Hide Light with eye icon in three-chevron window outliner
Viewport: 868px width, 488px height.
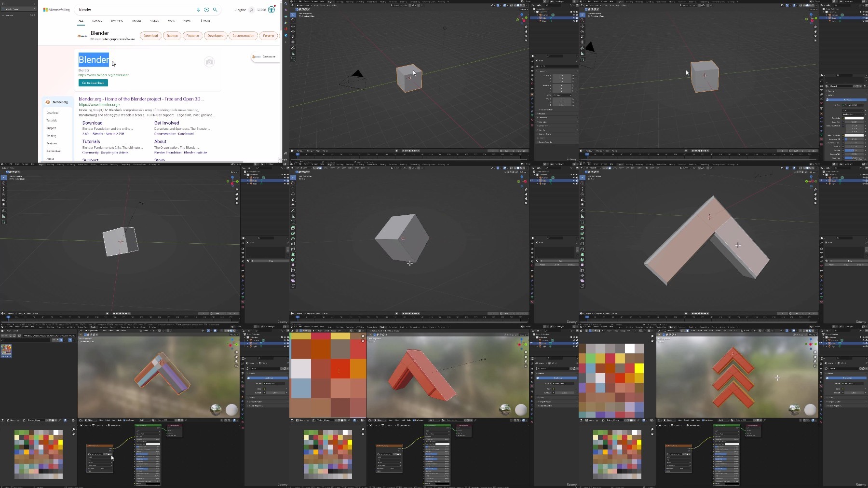863,346
